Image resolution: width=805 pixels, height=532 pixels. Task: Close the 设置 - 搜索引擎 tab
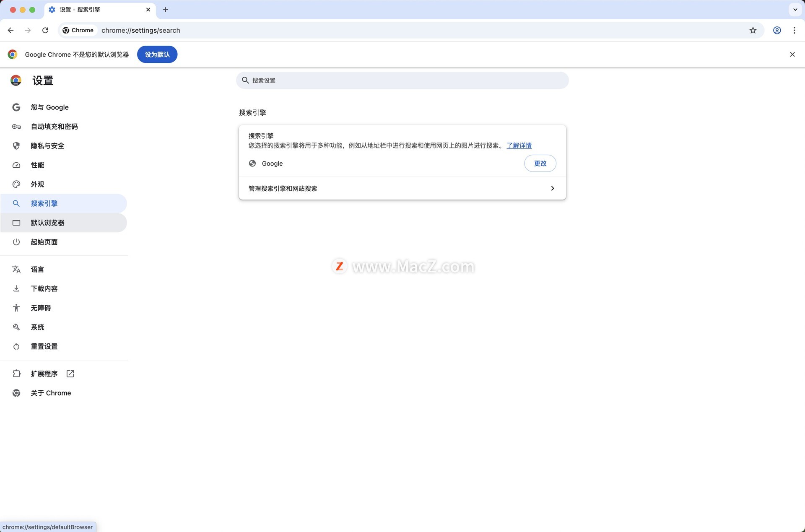pyautogui.click(x=148, y=10)
